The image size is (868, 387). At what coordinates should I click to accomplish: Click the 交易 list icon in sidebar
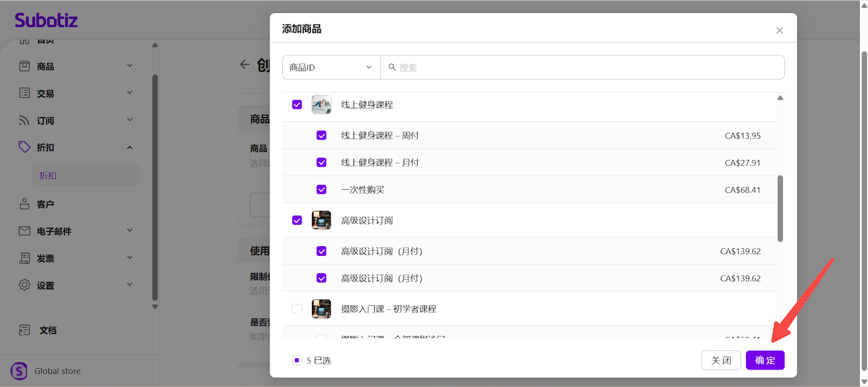[x=24, y=93]
